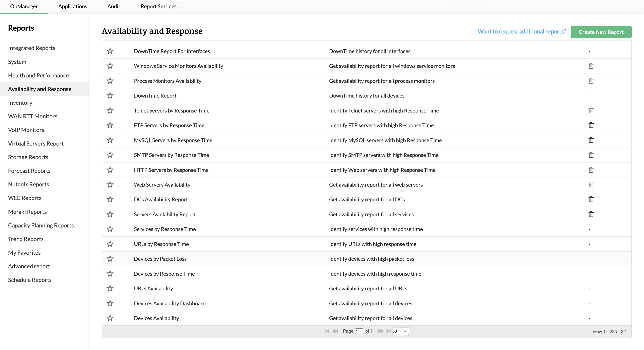Click Want to request additional reports link
Image resolution: width=644 pixels, height=350 pixels.
522,31
